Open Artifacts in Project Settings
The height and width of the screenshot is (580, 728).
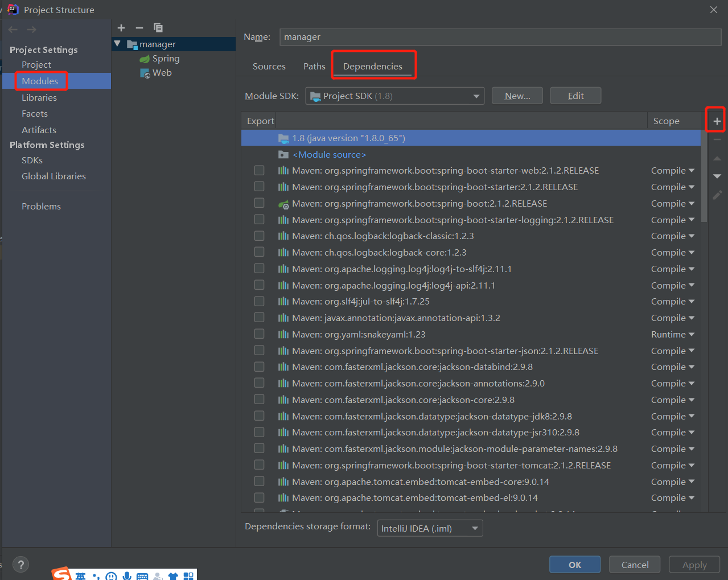point(39,130)
